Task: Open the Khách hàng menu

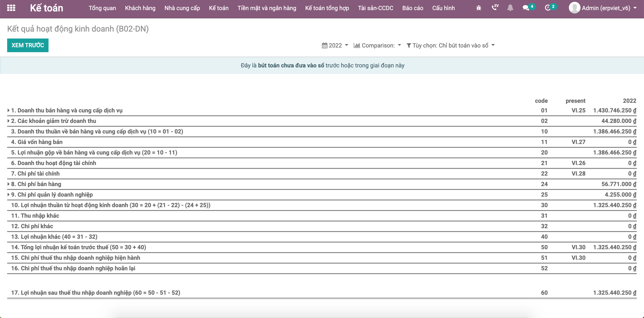Action: click(x=140, y=8)
